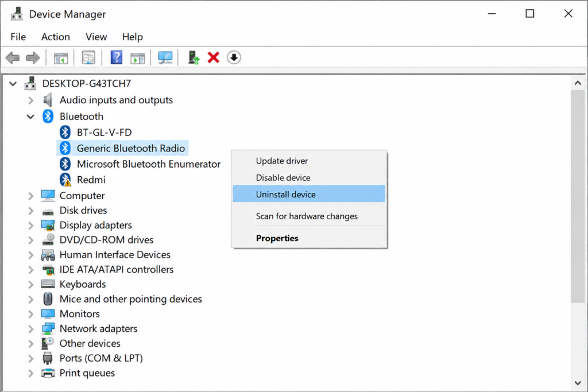Click the Ports (COM & LPT) icon
The image size is (588, 392).
(48, 358)
